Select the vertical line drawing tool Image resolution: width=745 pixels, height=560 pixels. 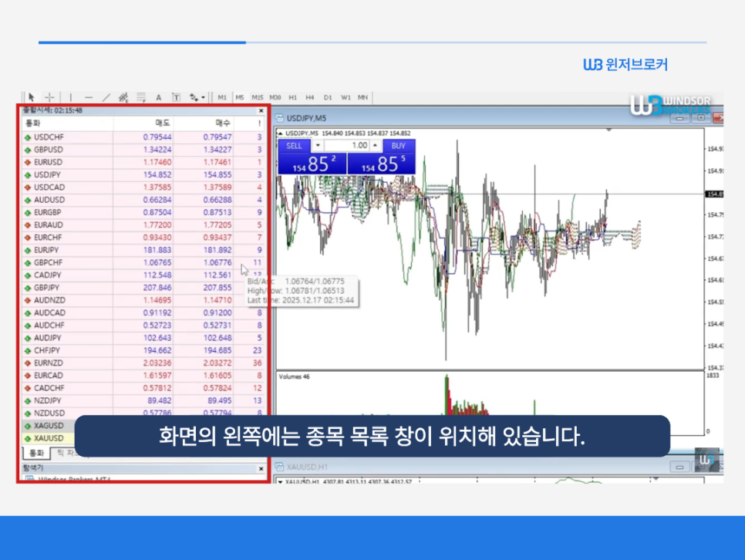[x=71, y=97]
